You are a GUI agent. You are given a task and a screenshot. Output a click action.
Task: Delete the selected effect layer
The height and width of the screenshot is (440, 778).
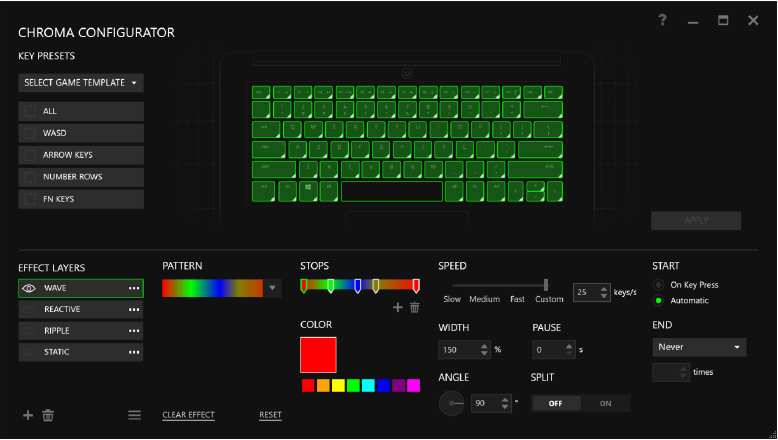pos(48,415)
